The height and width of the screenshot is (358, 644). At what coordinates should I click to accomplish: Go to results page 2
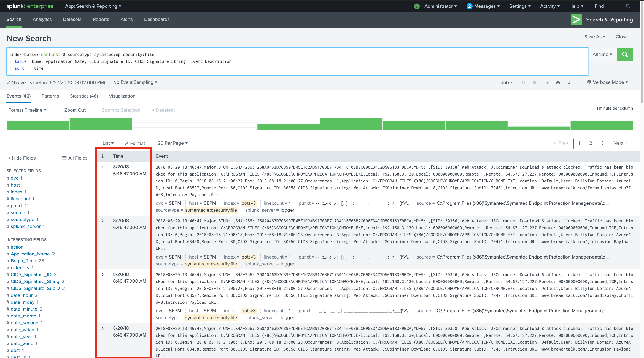(x=591, y=143)
